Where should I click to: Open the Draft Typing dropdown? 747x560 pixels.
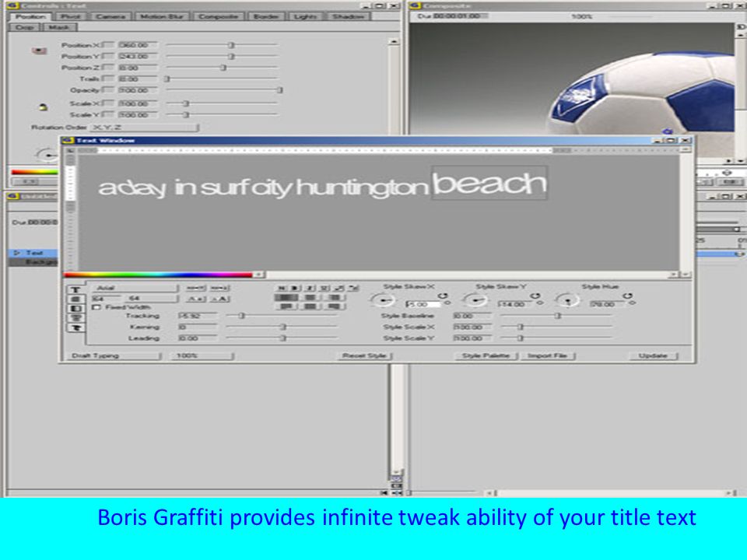point(114,355)
